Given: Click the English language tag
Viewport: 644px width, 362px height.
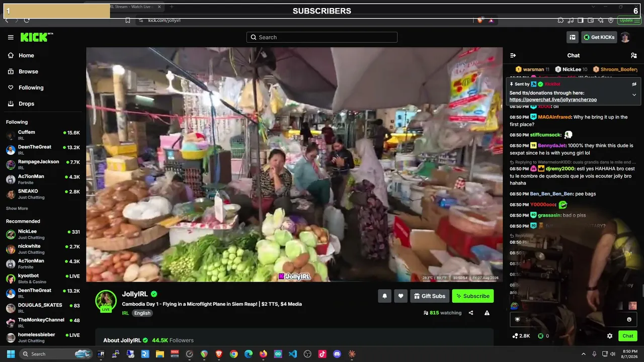Looking at the screenshot, I should (x=142, y=313).
